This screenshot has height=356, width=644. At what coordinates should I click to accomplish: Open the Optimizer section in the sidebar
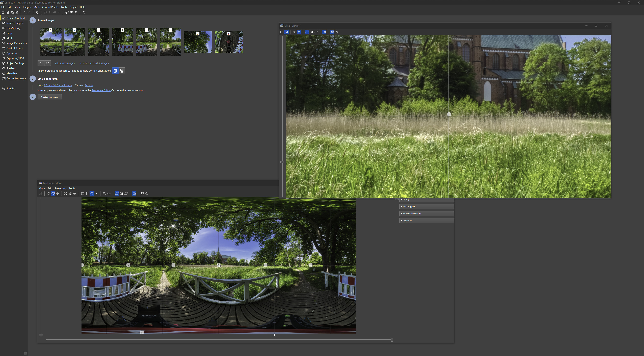[x=12, y=53]
